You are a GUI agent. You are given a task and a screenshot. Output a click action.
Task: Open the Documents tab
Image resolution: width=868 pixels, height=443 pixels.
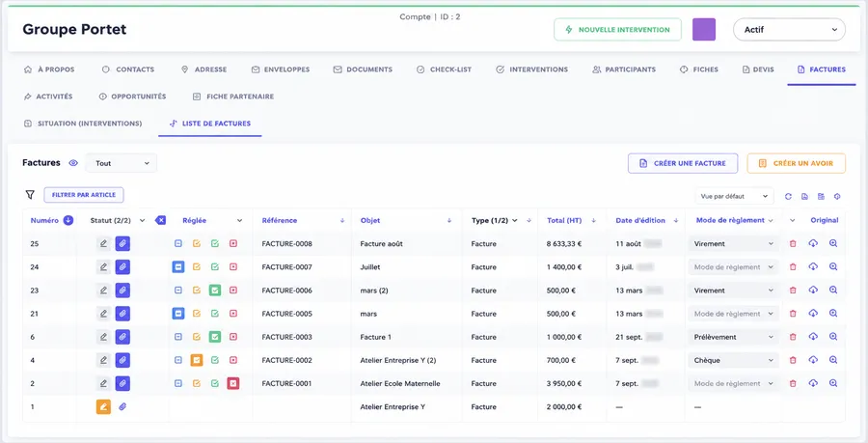click(x=363, y=69)
